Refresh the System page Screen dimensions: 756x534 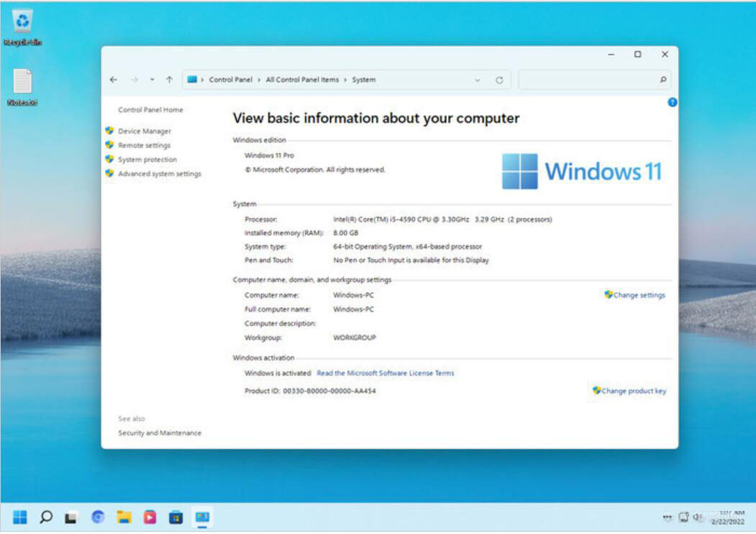click(x=499, y=80)
